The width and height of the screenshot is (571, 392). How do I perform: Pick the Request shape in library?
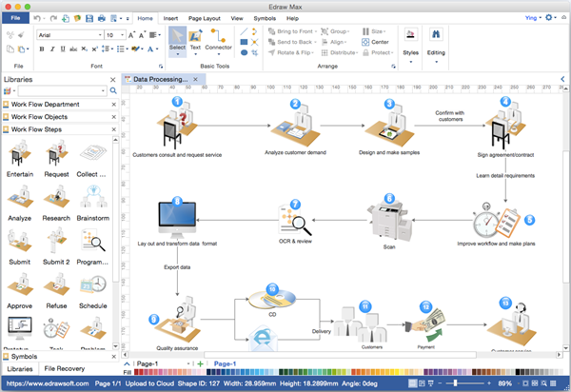coord(56,159)
